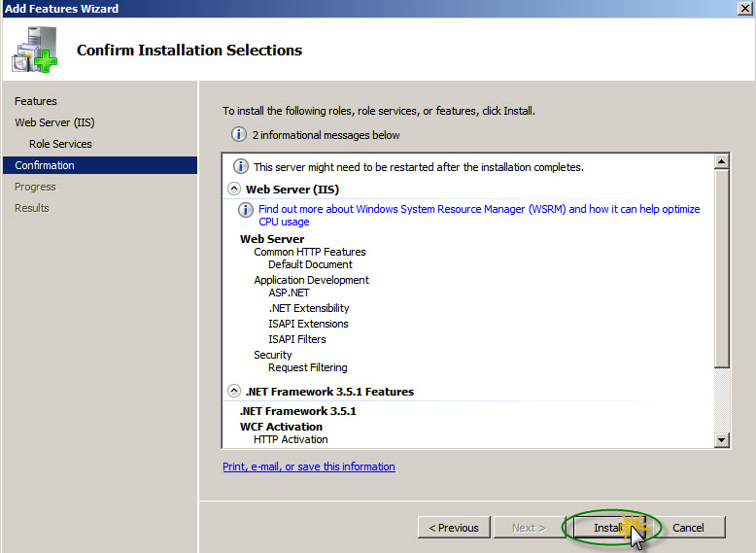Click the 'Request Filtering' entry
Image resolution: width=756 pixels, height=553 pixels.
308,367
